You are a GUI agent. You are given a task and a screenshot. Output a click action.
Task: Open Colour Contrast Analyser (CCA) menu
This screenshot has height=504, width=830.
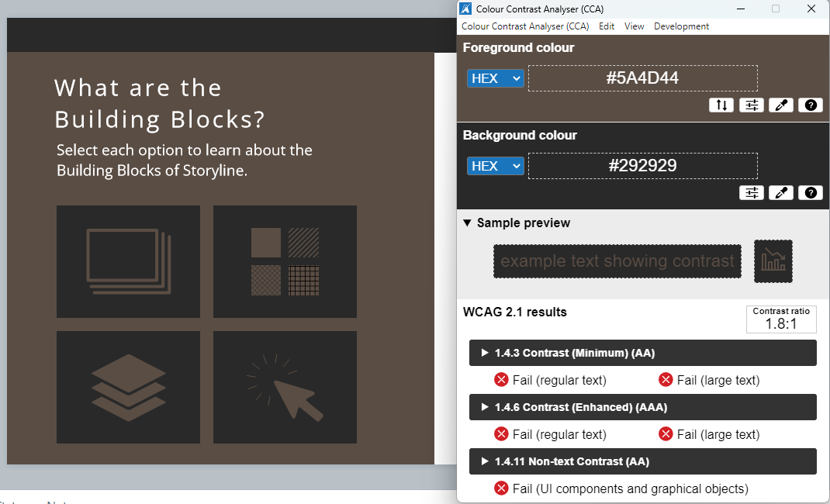click(x=525, y=26)
